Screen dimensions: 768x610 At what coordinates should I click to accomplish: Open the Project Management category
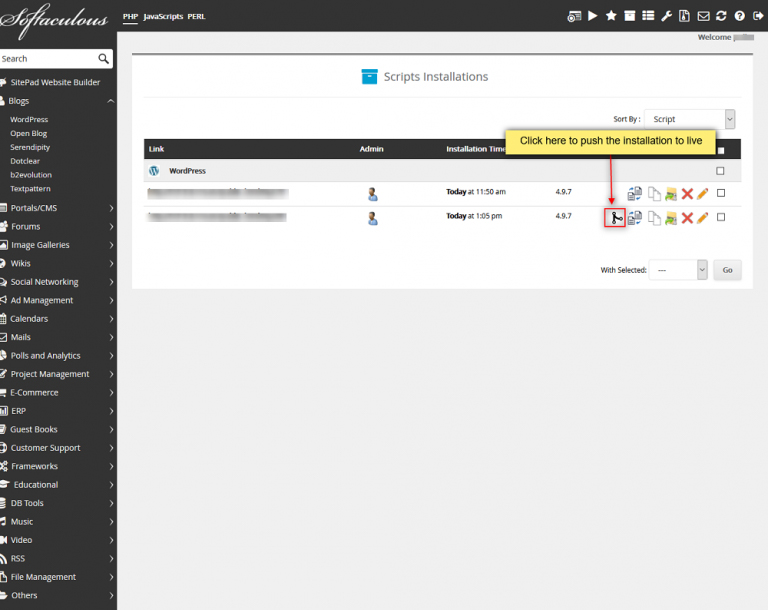[x=49, y=374]
